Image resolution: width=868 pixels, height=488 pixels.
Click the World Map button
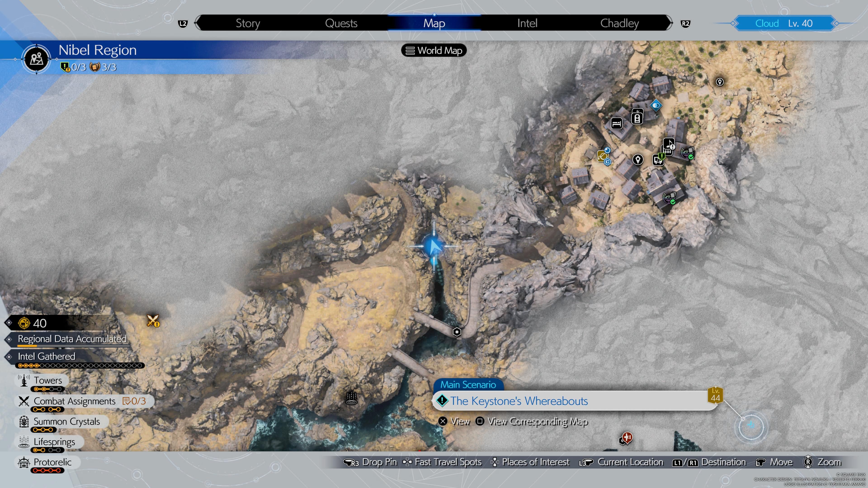[433, 51]
